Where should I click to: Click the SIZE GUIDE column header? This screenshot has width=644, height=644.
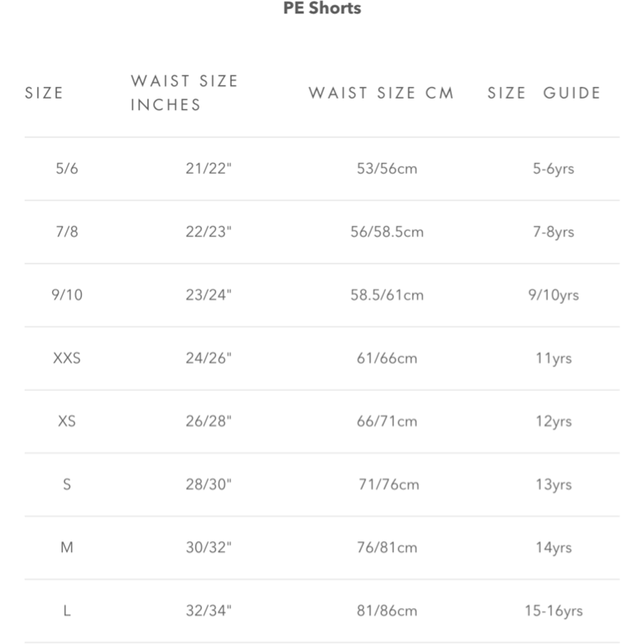point(544,94)
